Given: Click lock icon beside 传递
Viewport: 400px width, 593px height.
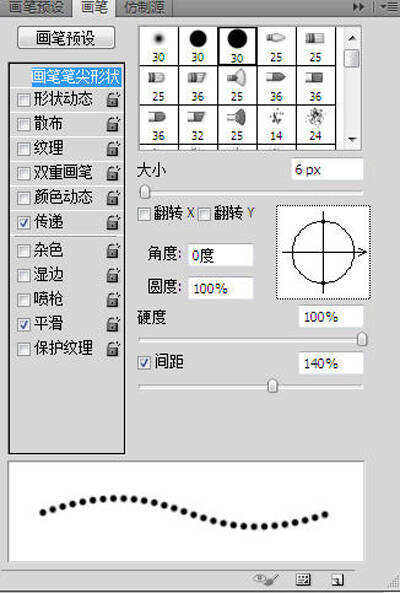Looking at the screenshot, I should [x=113, y=222].
